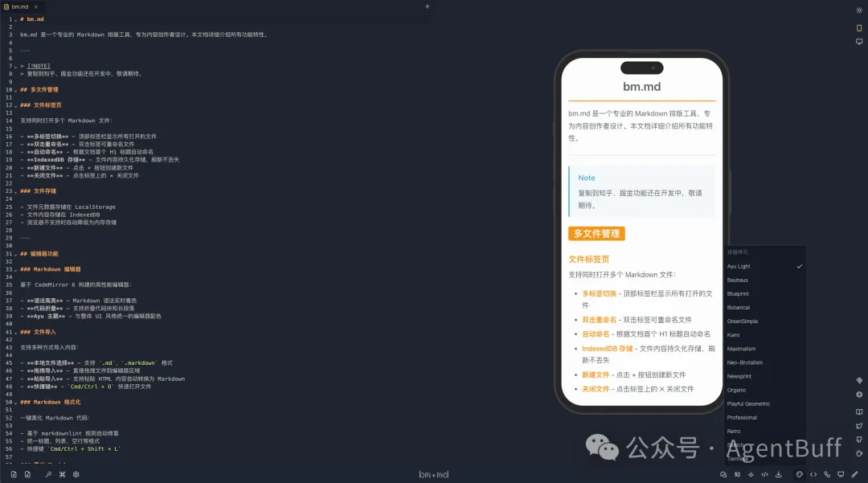Select the Bauhaus style
Screen dimensions: 868x483
pyautogui.click(x=764, y=280)
